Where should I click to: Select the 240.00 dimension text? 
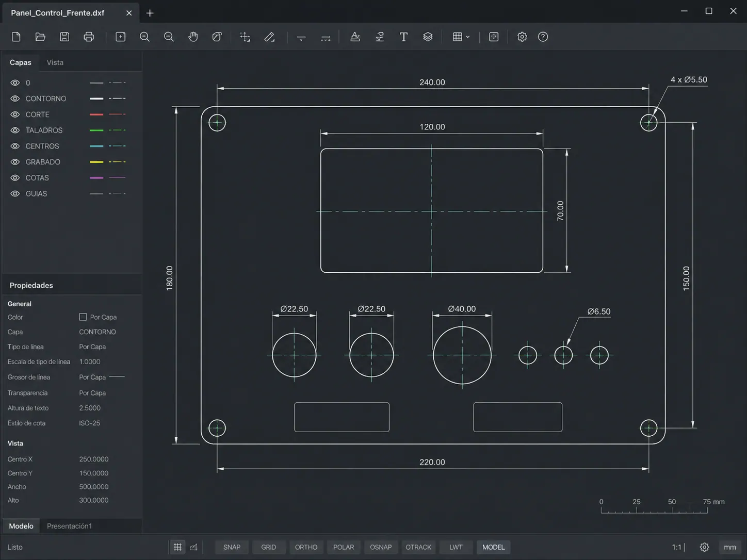click(x=432, y=83)
